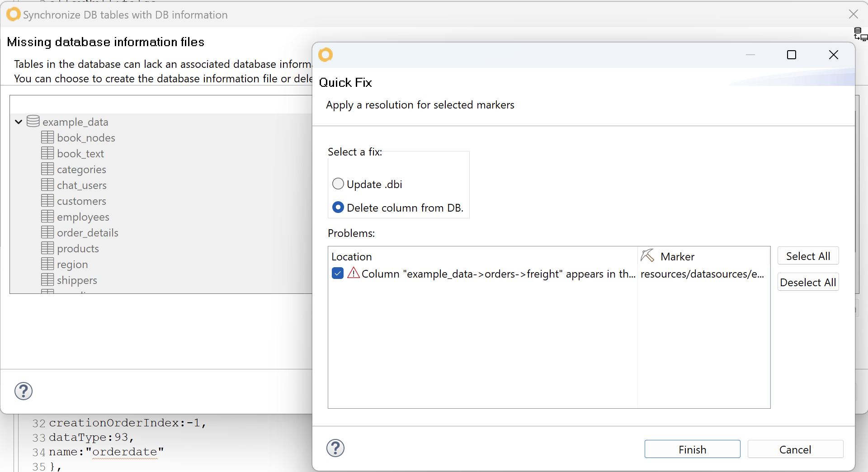
Task: Click the Location column header
Action: (351, 256)
